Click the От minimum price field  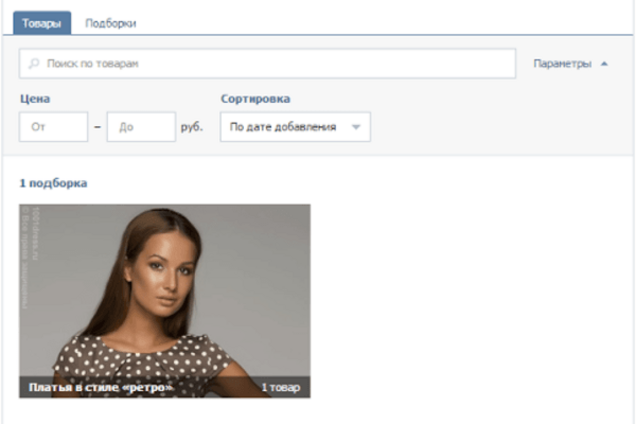pos(53,127)
